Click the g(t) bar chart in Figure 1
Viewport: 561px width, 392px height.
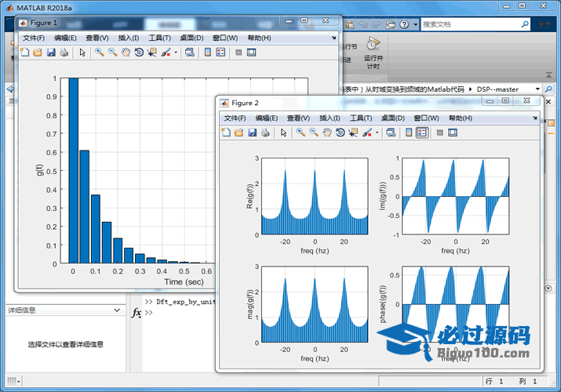tap(138, 170)
